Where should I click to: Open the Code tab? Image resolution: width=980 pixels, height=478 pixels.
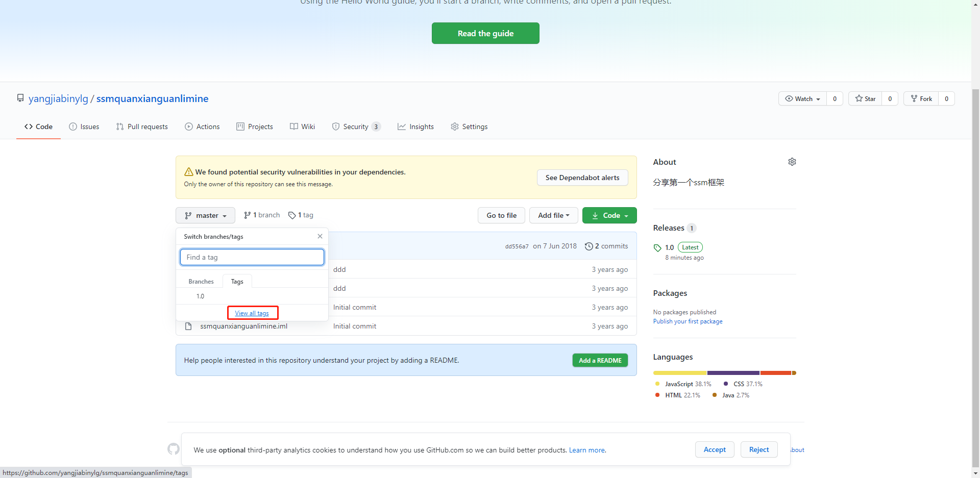point(38,127)
